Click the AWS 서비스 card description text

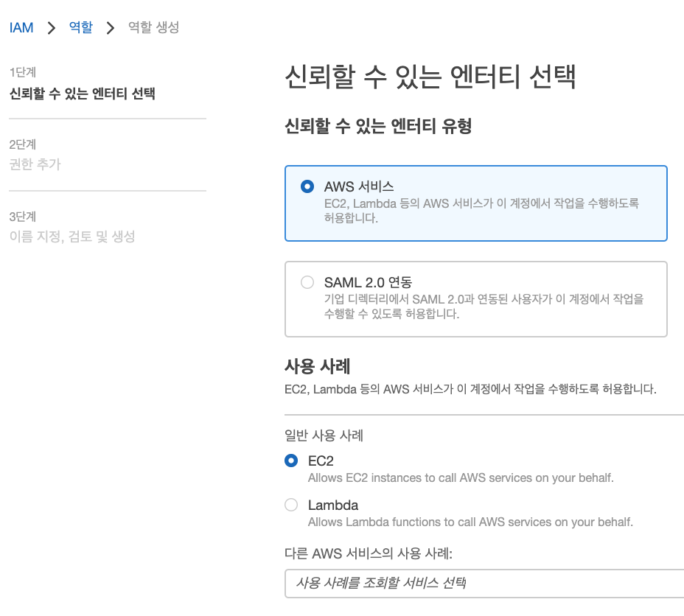pos(481,211)
